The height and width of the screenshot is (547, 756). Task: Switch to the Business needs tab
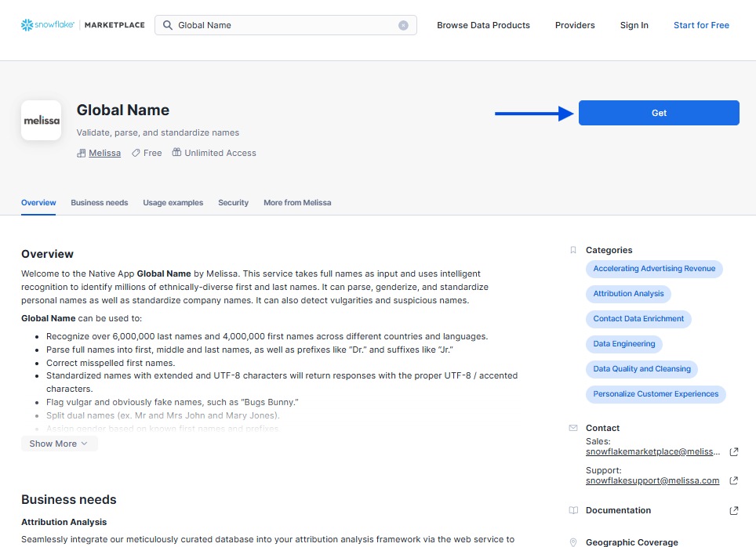[100, 202]
